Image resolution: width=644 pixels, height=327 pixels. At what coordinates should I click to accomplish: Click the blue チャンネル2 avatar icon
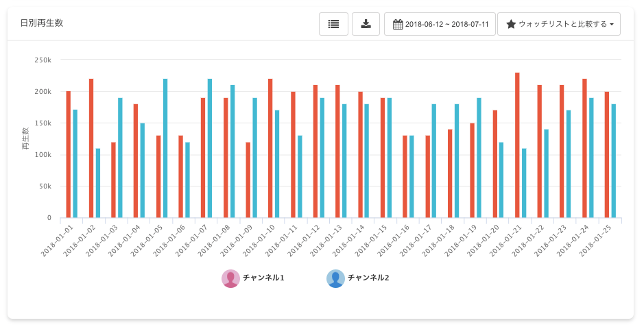335,278
